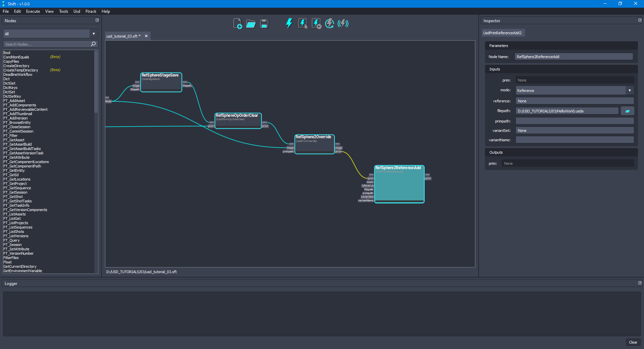Click the Search Nodes field
Viewport: 644px width, 349px height.
coord(47,44)
